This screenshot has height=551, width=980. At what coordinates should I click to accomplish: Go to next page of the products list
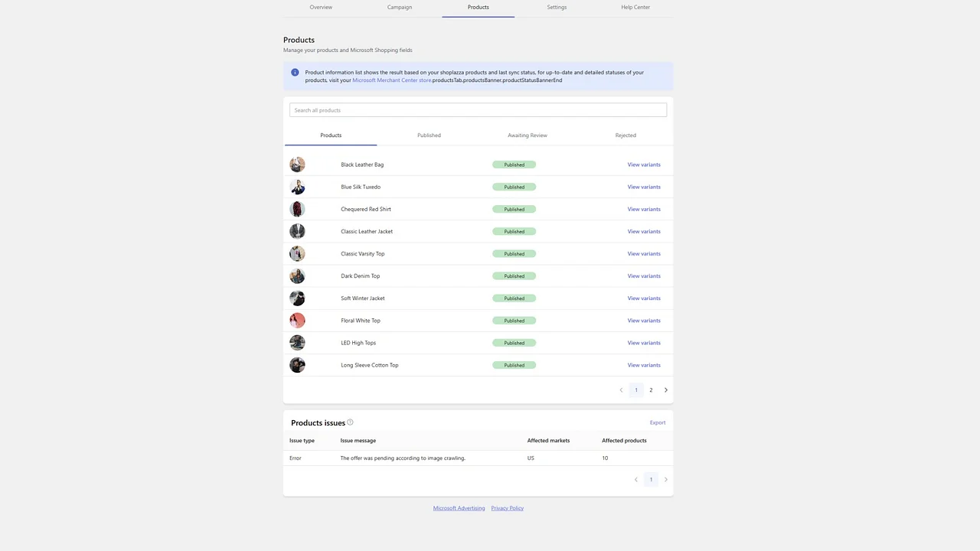pyautogui.click(x=665, y=390)
